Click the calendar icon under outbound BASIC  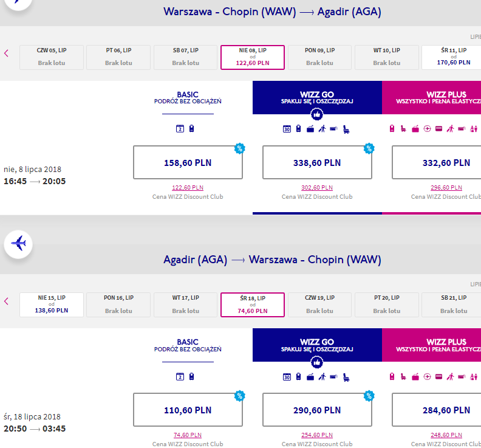[180, 129]
